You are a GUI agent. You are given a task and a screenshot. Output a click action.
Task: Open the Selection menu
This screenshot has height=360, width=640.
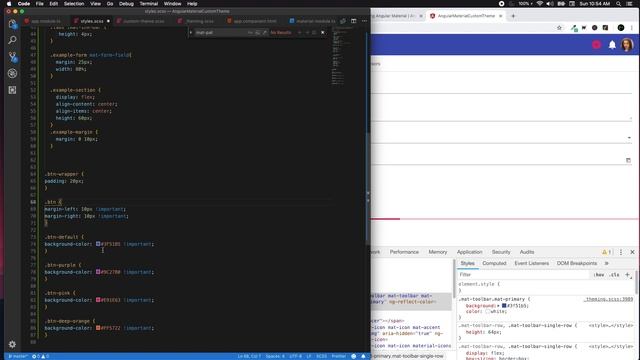coord(74,4)
